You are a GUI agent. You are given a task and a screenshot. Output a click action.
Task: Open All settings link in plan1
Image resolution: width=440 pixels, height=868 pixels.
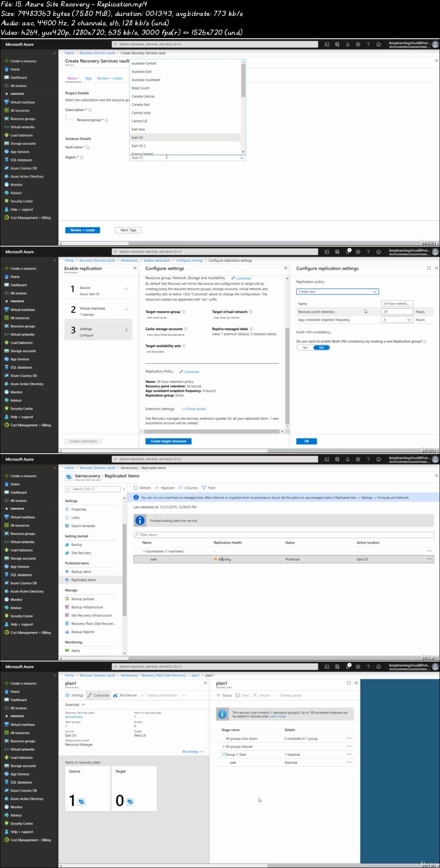192,752
